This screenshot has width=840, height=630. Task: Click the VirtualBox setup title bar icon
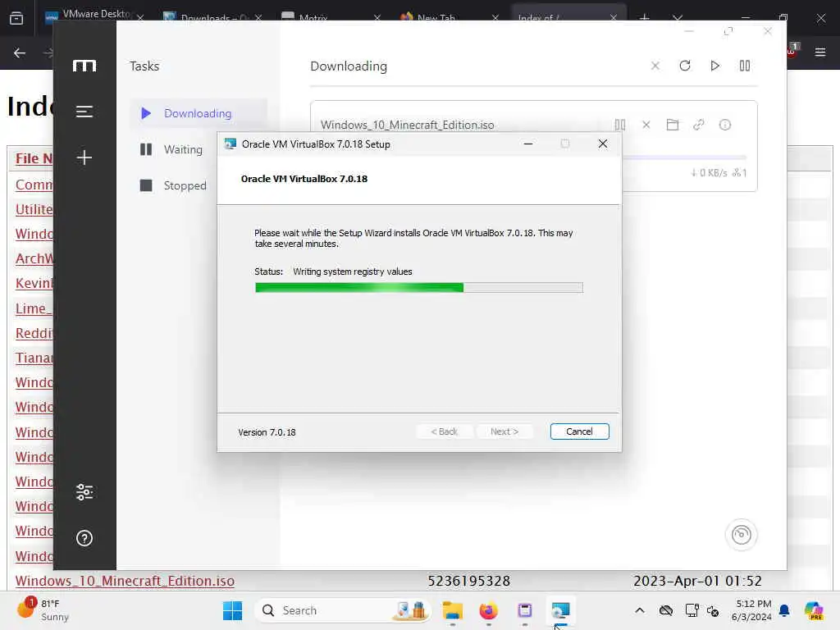pos(231,144)
